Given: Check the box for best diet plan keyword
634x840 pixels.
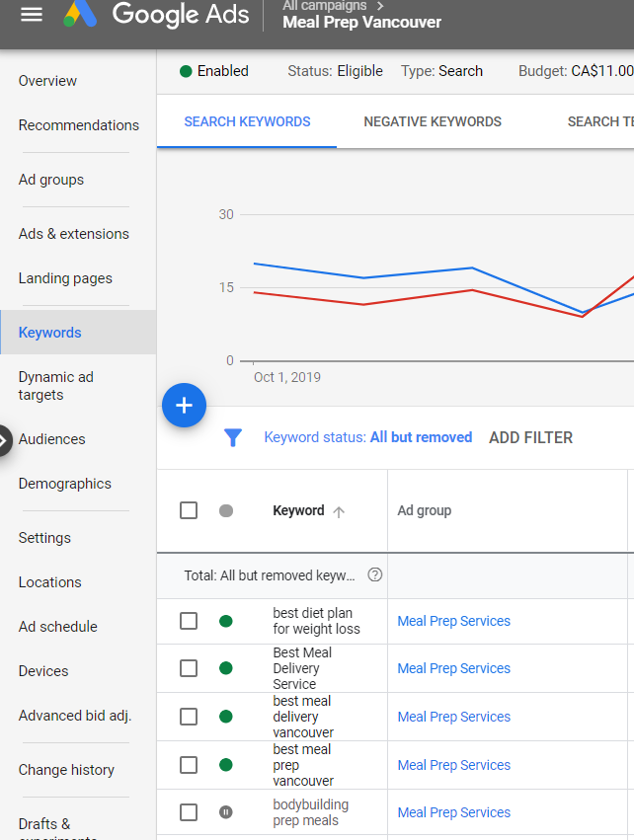Looking at the screenshot, I should [x=189, y=621].
